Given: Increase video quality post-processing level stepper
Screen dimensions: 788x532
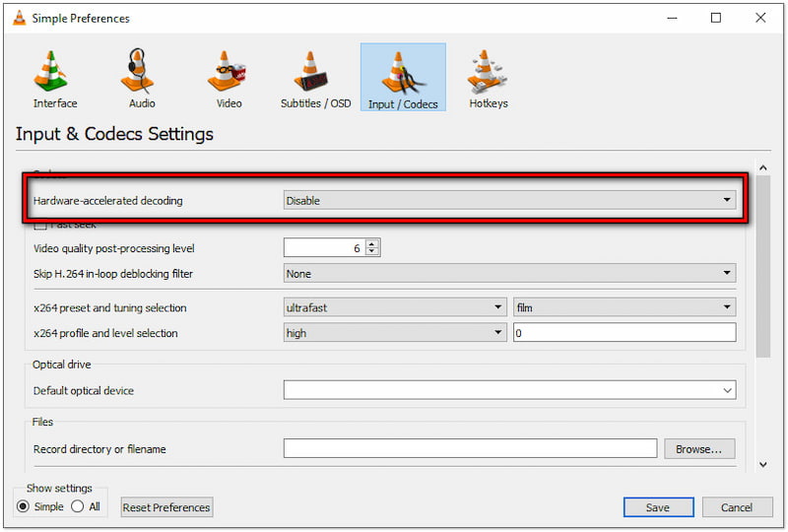Looking at the screenshot, I should pos(372,244).
